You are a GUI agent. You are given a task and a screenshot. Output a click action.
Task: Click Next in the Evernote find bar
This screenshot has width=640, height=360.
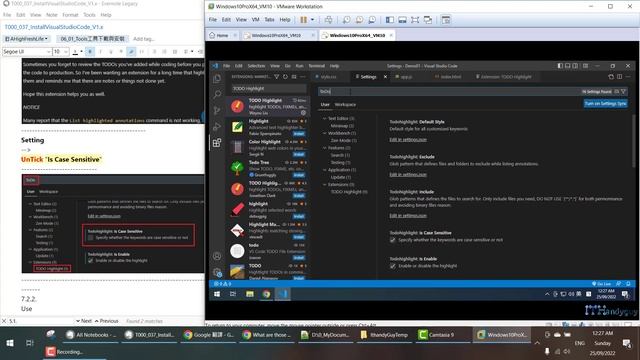click(84, 321)
